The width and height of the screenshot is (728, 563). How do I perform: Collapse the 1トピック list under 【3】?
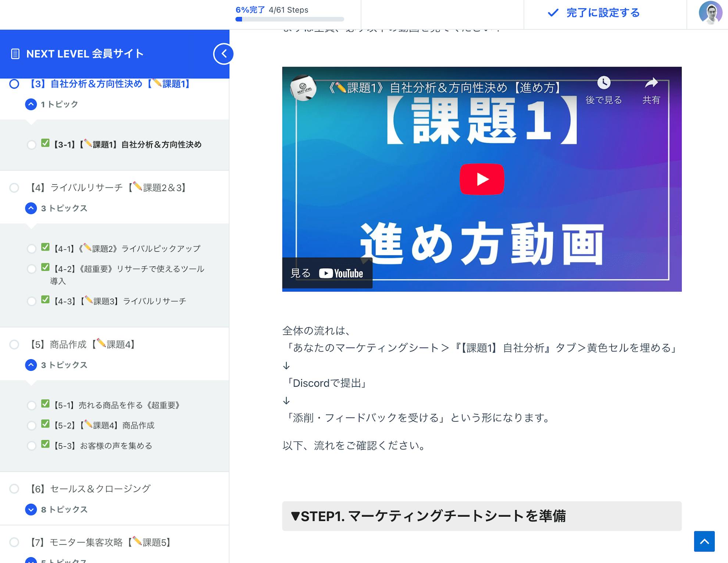point(31,105)
